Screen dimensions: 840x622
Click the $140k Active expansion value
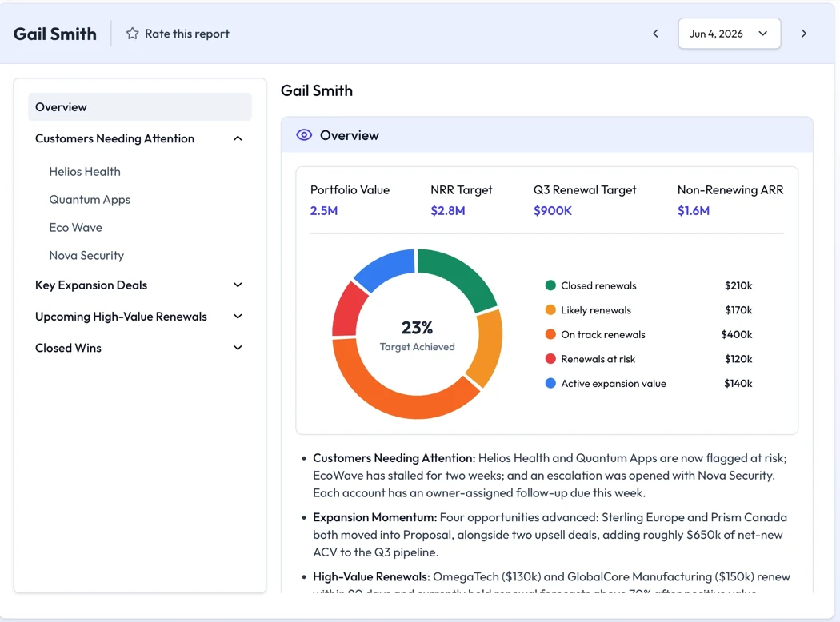pos(738,383)
